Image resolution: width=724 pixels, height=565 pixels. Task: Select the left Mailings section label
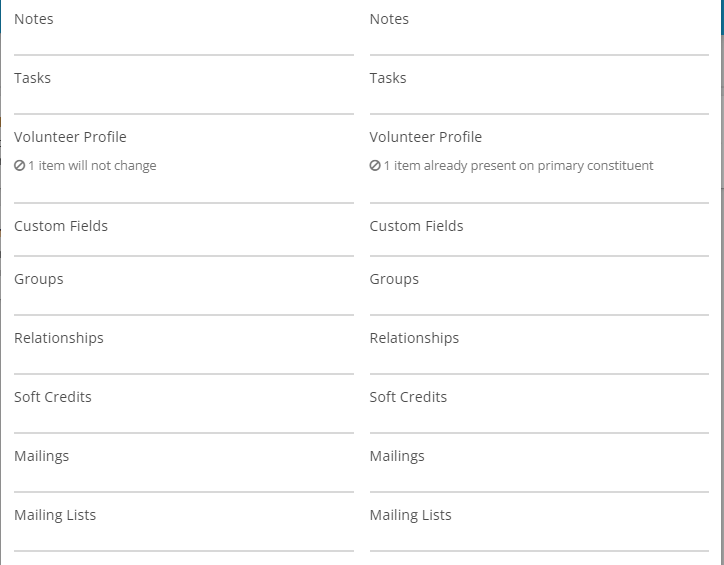coord(42,456)
